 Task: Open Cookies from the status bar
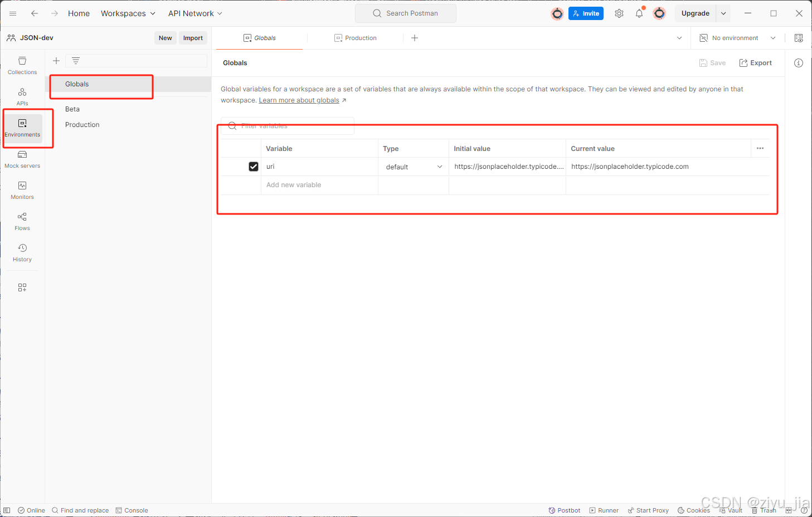click(x=694, y=510)
